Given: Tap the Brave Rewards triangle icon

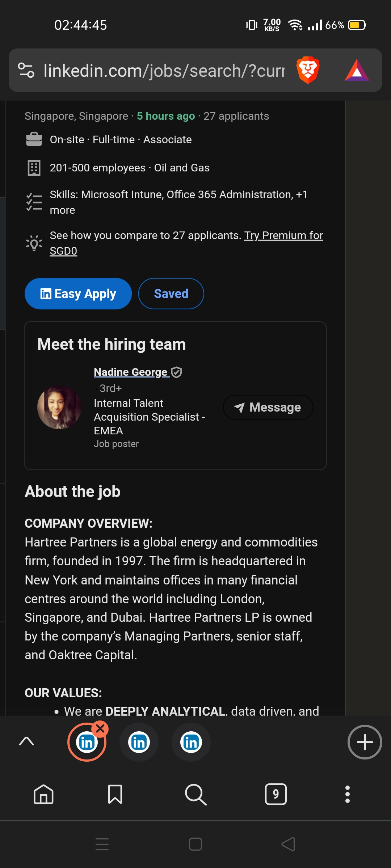Looking at the screenshot, I should [x=357, y=70].
